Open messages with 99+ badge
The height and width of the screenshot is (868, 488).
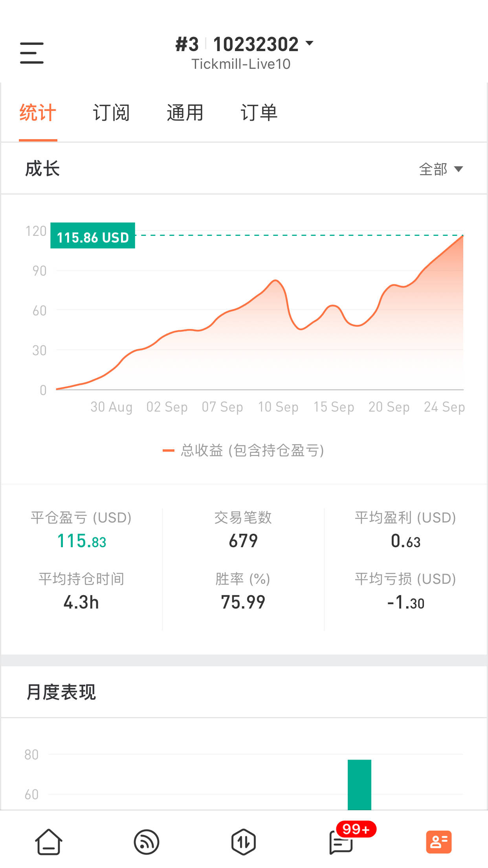coord(341,842)
